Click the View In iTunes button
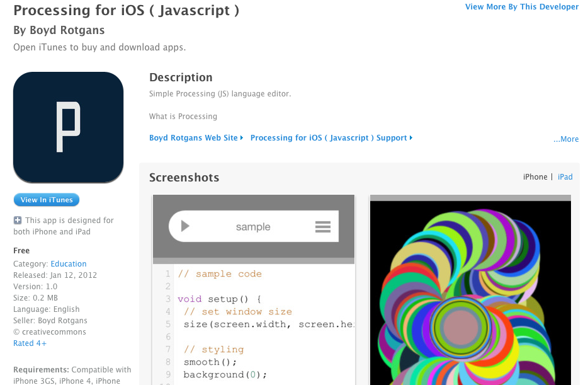This screenshot has height=385, width=588. 47,200
